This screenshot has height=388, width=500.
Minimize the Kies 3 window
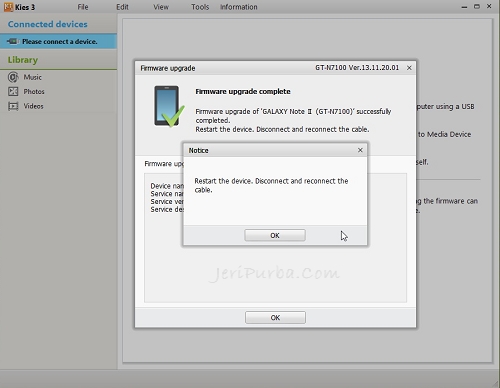click(x=464, y=7)
